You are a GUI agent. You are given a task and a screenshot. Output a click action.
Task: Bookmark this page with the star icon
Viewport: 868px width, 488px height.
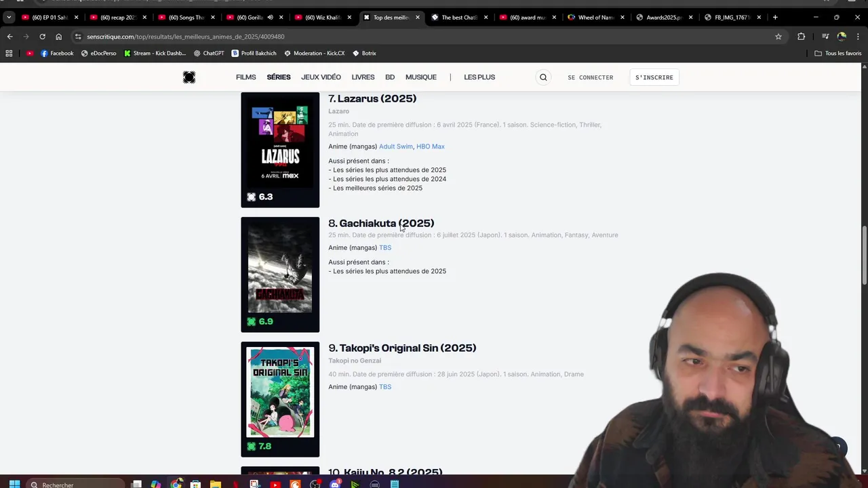click(x=778, y=37)
